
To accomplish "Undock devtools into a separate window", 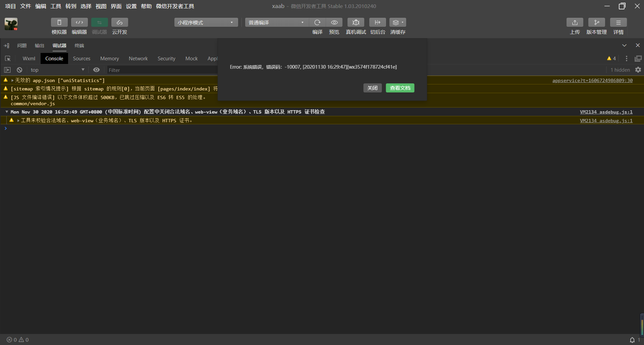I will coord(638,59).
